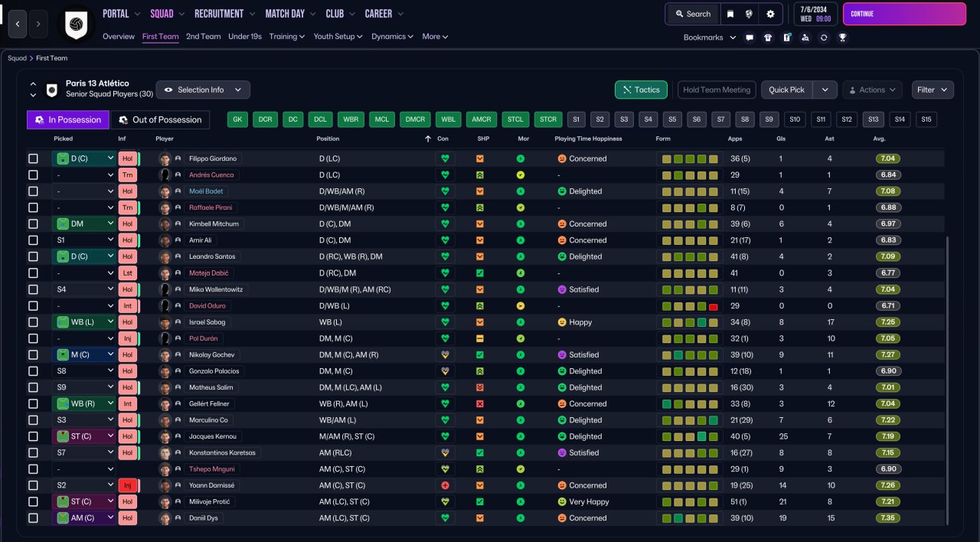Image resolution: width=980 pixels, height=542 pixels.
Task: Open the Selection Info dropdown
Action: pos(203,90)
